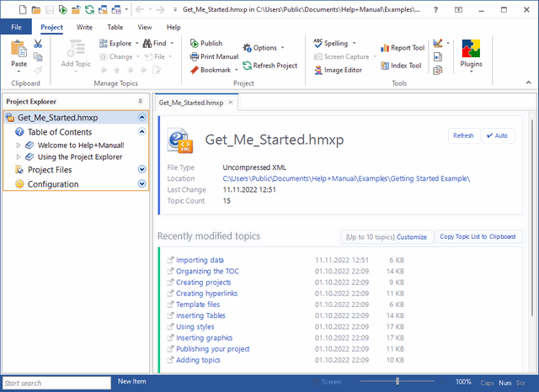Viewport: 539px width, 392px height.
Task: Collapse the ribbon with the chevron
Action: [528, 82]
